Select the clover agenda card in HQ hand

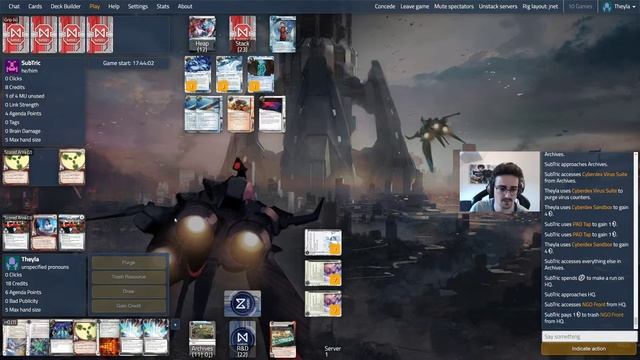tap(85, 337)
